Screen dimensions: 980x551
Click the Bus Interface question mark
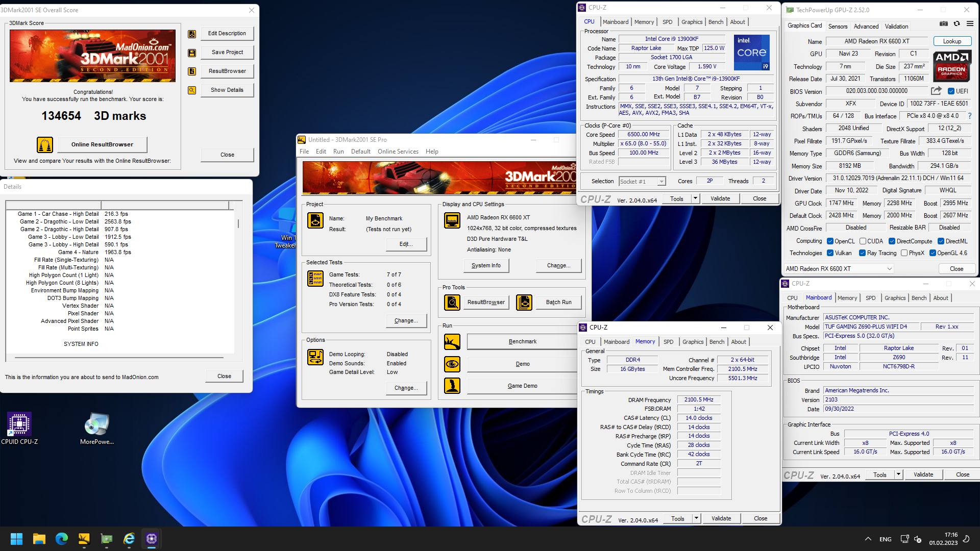[970, 116]
